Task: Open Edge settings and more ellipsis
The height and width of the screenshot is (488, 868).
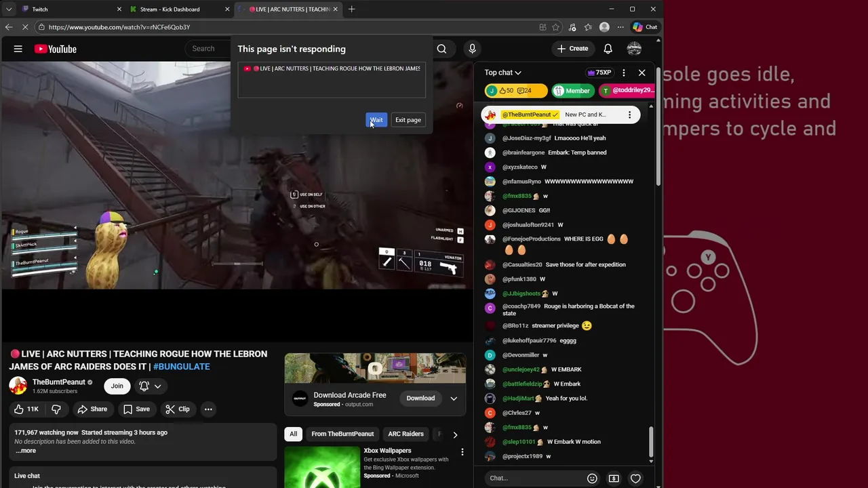Action: tap(620, 27)
